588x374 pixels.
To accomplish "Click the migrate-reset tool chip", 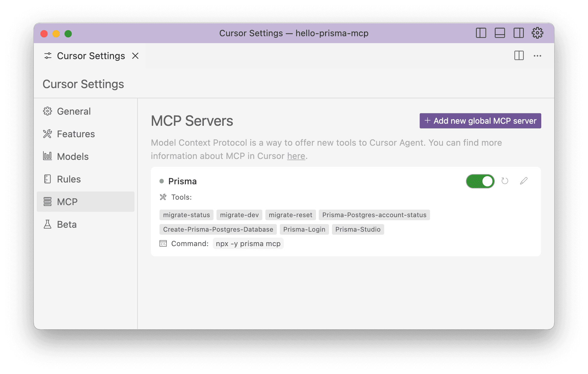I will point(290,215).
